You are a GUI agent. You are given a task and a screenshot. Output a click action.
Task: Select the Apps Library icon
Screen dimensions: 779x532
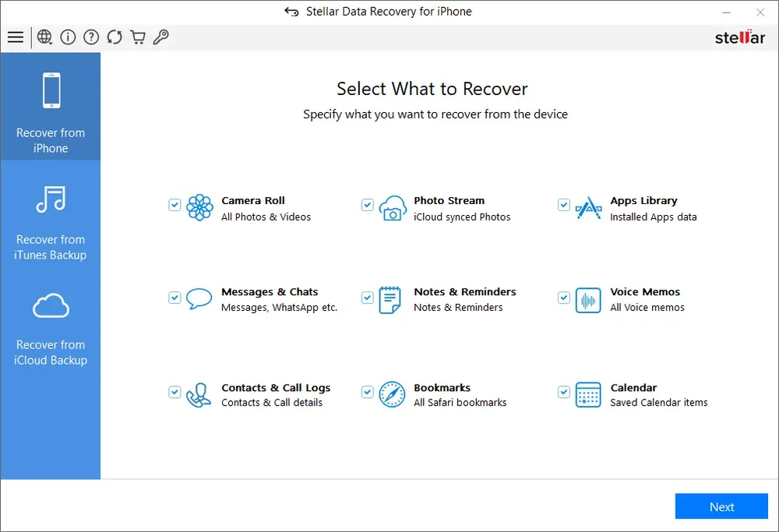pyautogui.click(x=588, y=207)
